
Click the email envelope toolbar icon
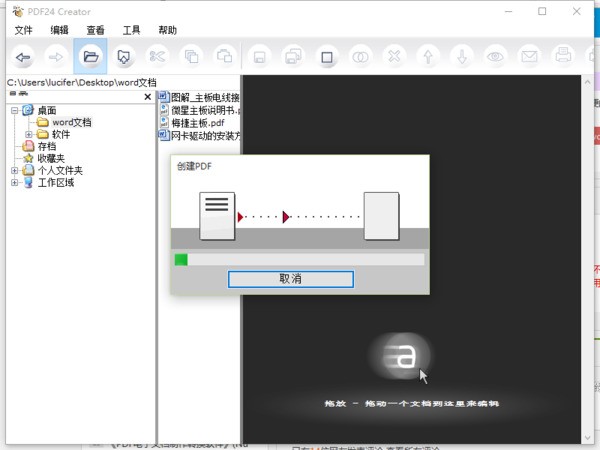point(529,56)
